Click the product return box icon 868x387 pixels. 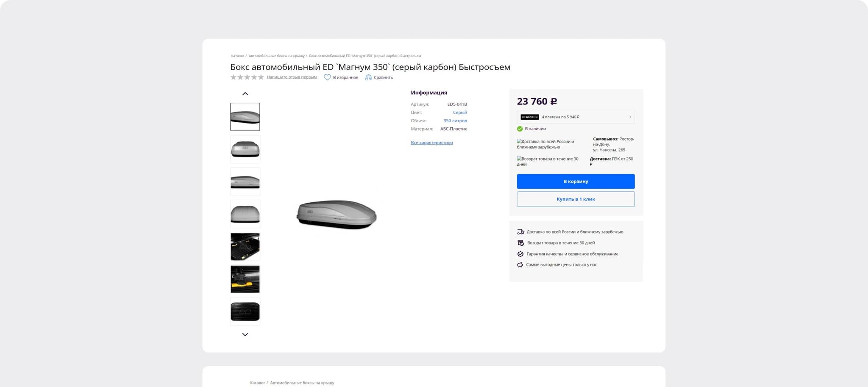coord(520,243)
